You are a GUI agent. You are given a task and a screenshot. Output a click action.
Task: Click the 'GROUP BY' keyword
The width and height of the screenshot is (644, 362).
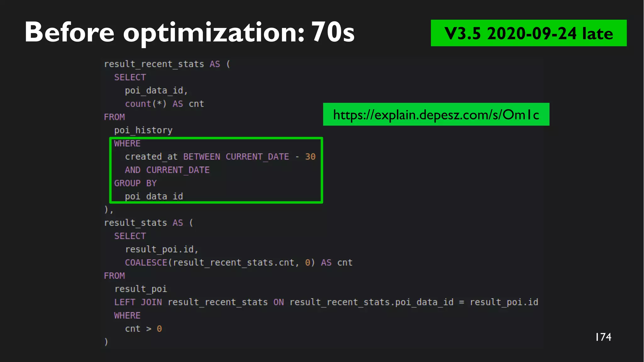click(136, 183)
